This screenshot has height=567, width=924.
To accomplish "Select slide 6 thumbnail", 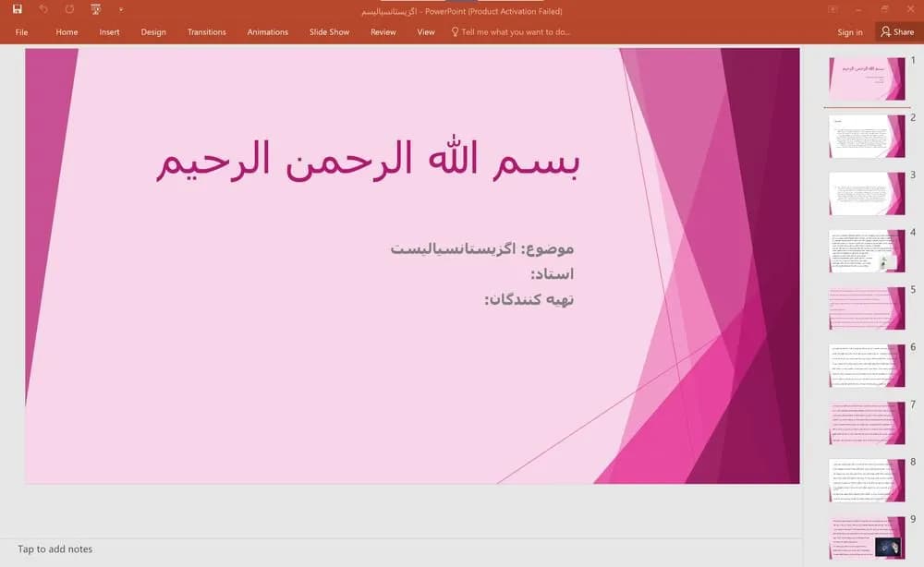I will click(x=867, y=365).
